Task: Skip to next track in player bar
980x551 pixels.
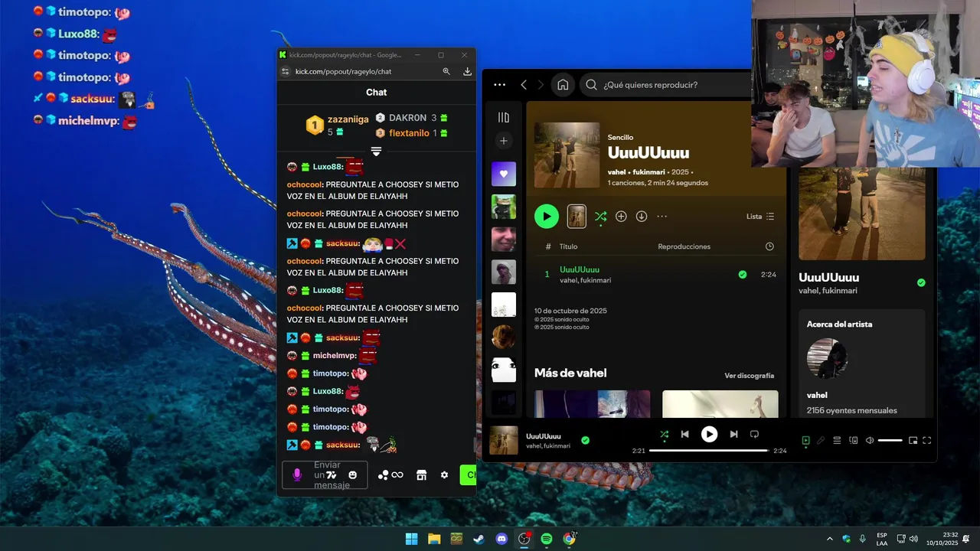Action: [733, 434]
